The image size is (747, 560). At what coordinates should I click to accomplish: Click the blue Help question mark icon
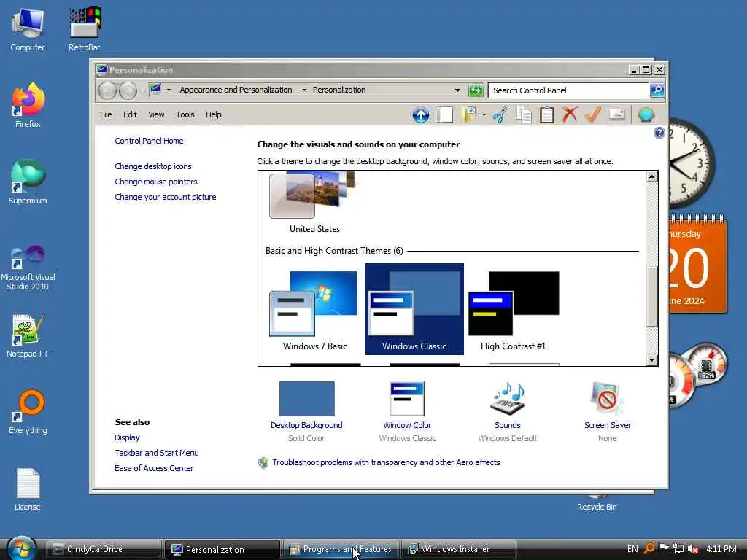point(659,133)
